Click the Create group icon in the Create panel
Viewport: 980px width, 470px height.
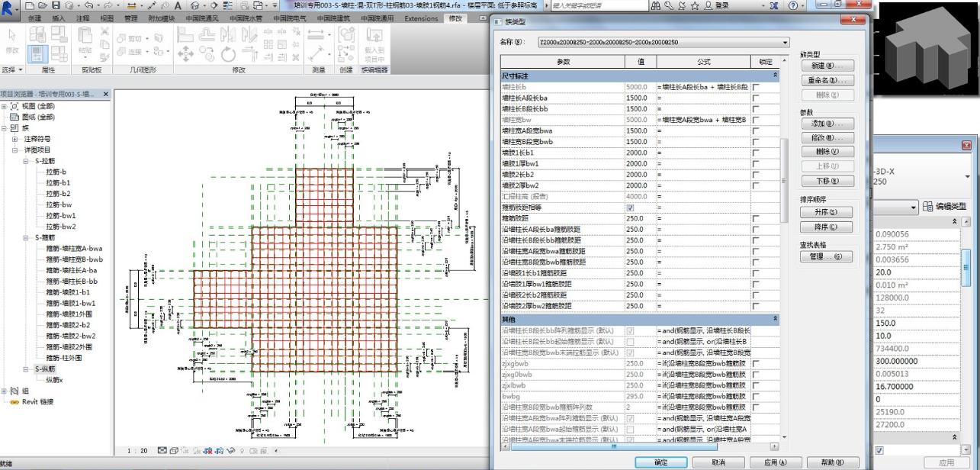[346, 36]
